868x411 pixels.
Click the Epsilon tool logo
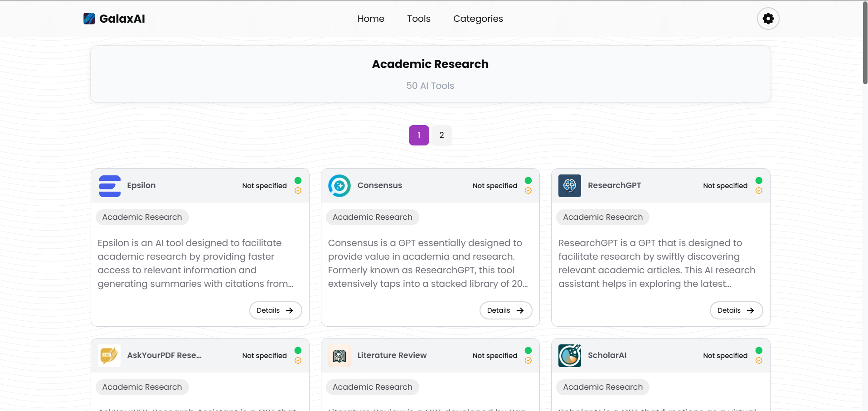tap(110, 186)
